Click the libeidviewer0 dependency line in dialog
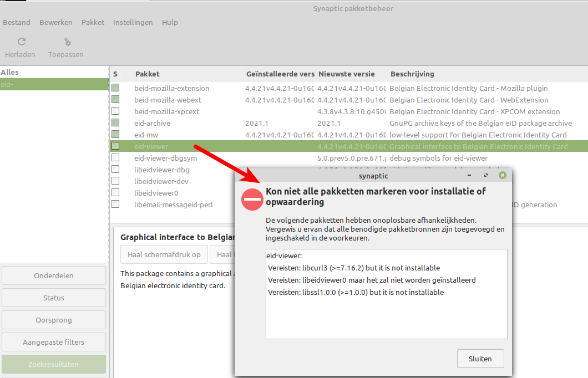The image size is (588, 378). click(x=372, y=280)
